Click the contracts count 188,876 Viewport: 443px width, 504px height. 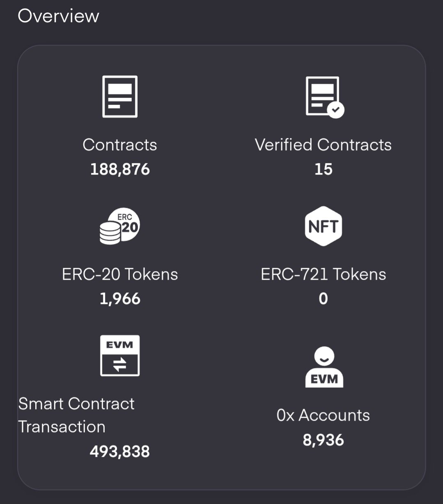120,169
